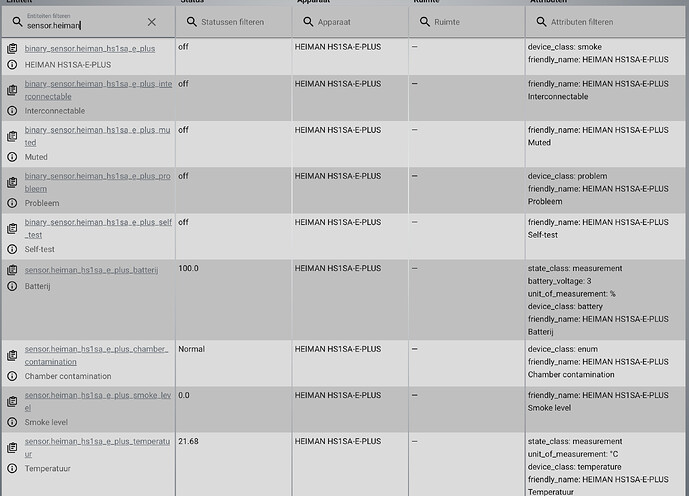This screenshot has width=689, height=496.
Task: Open the hs1sa_e_plus_temperatuur entity link
Action: pos(97,448)
